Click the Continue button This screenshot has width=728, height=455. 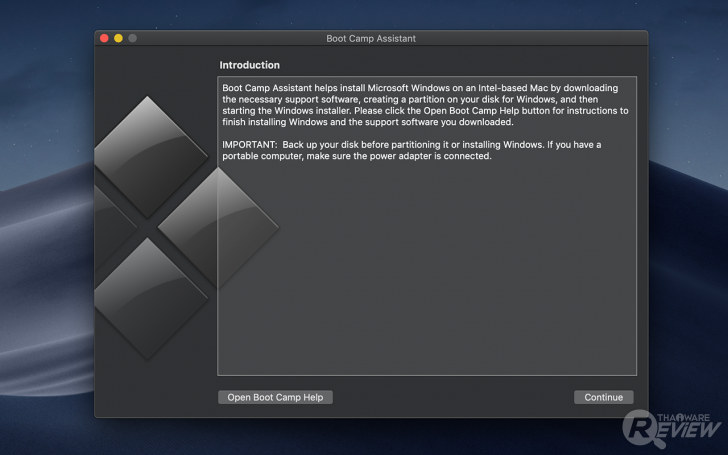[604, 397]
